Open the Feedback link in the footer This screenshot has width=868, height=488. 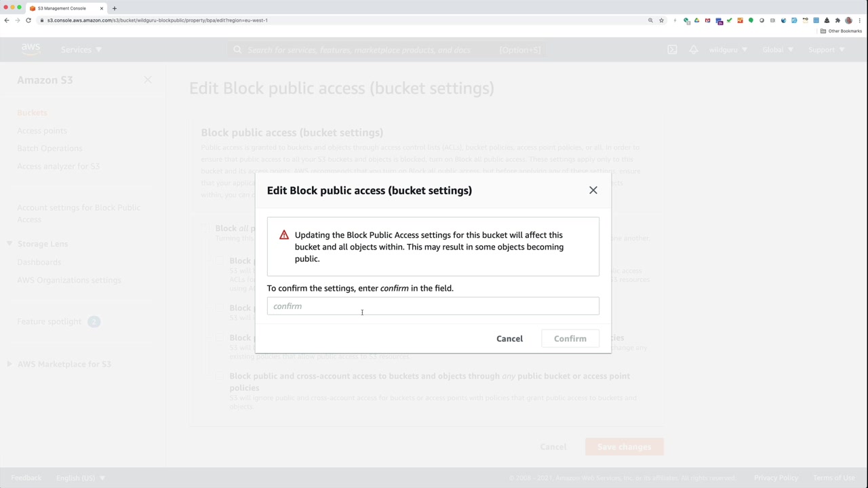click(x=26, y=478)
